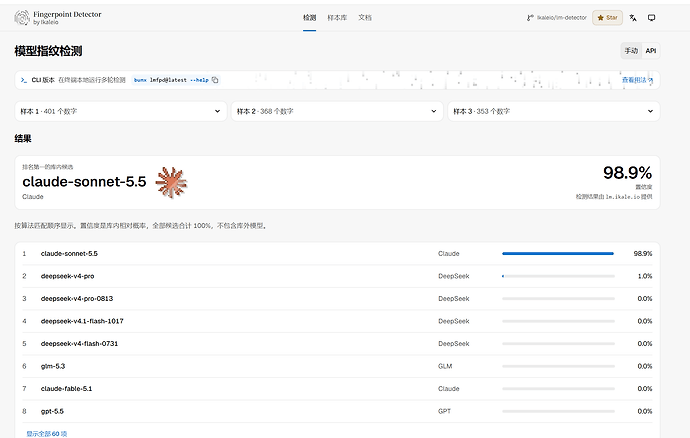The image size is (690, 438).
Task: Click the glm-5.3 confidence bar
Action: 558,366
